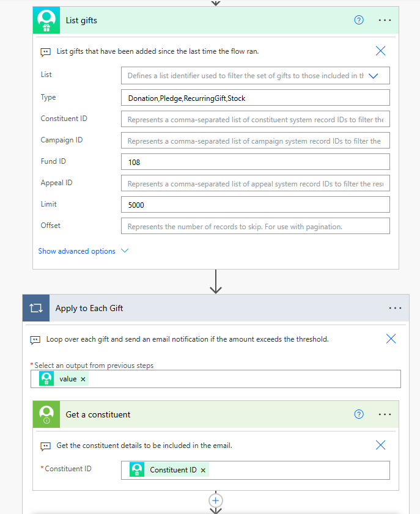The height and width of the screenshot is (514, 420).
Task: Click the comment icon on List gifts
Action: pyautogui.click(x=45, y=51)
